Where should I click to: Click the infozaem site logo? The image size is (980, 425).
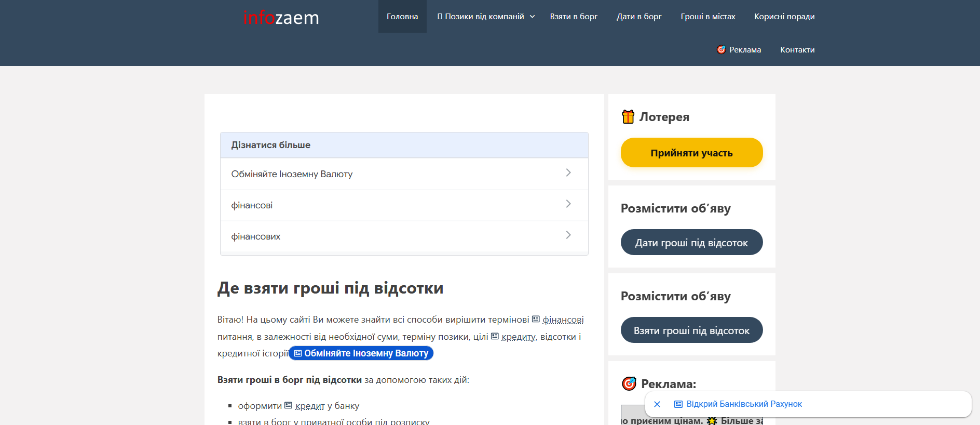point(281,18)
